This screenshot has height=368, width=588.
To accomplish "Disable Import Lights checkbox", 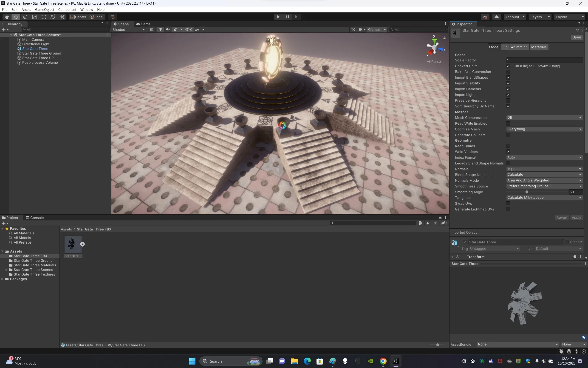I will click(x=508, y=95).
